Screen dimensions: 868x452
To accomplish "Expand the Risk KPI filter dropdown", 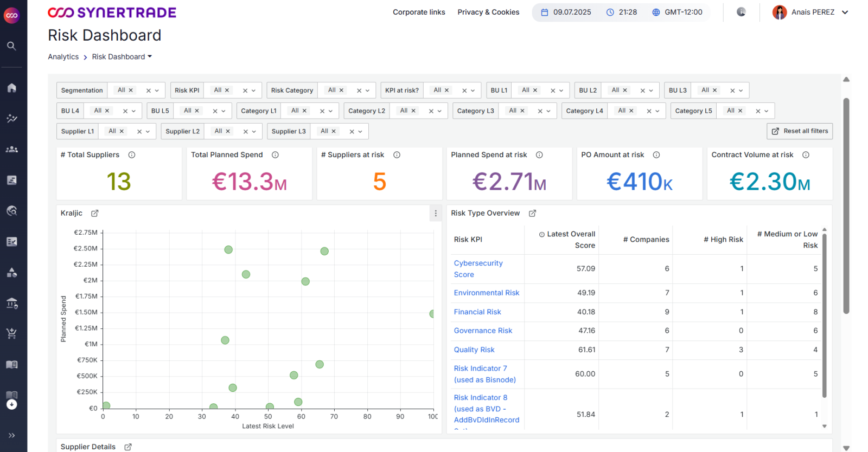I will [x=253, y=91].
